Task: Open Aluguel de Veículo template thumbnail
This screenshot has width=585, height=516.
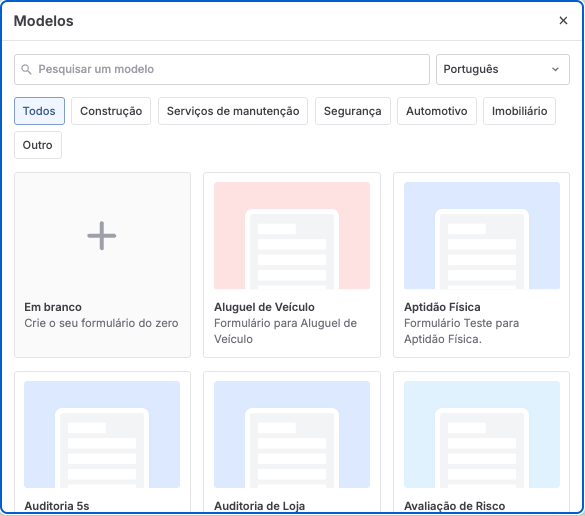Action: coord(292,235)
